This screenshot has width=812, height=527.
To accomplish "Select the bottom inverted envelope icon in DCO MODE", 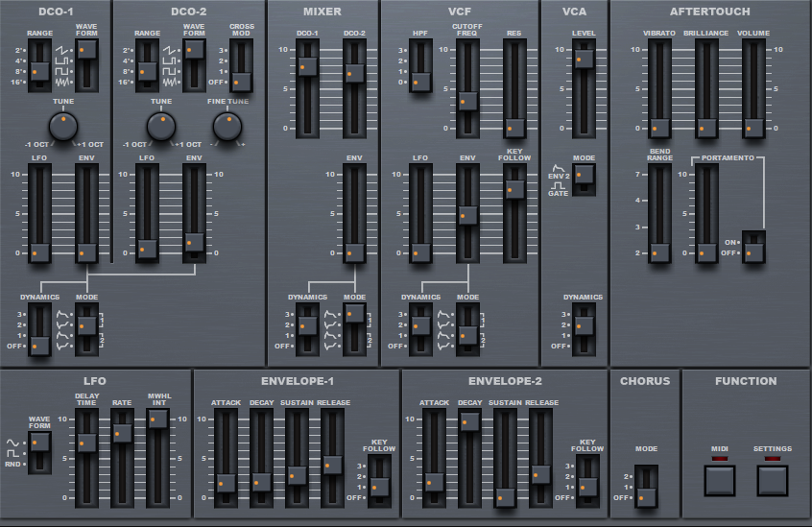I will click(x=62, y=346).
